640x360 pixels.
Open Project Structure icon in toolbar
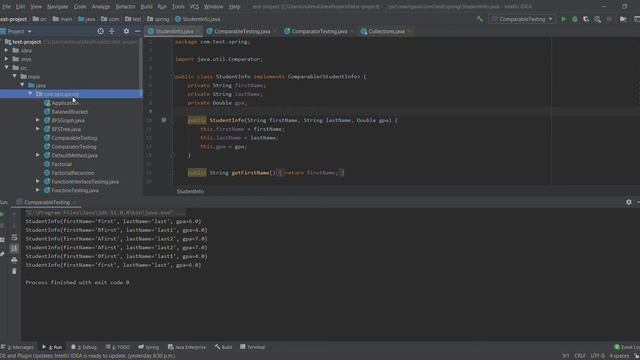pyautogui.click(x=623, y=19)
